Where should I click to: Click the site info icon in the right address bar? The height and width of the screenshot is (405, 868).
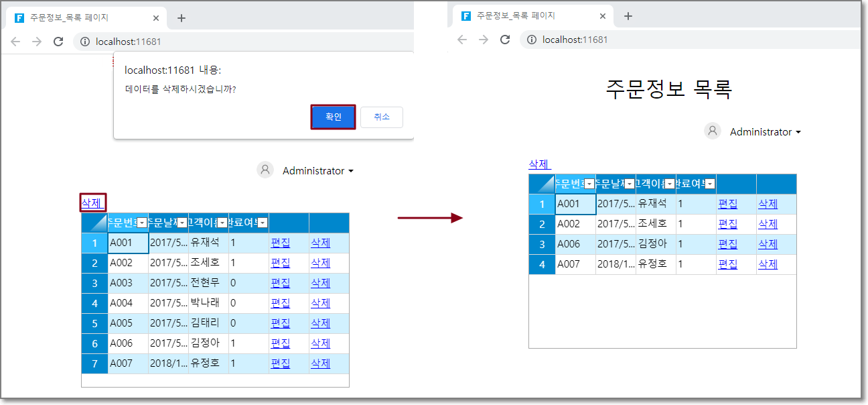[532, 40]
